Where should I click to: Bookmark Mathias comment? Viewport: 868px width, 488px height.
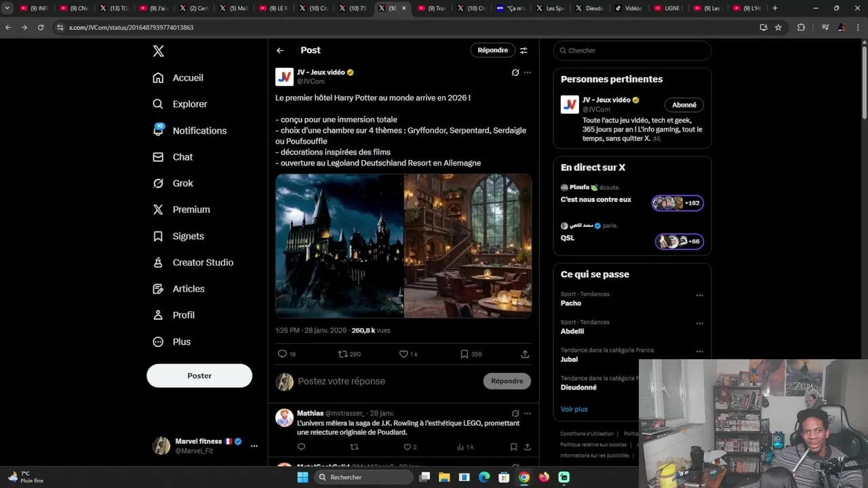point(513,447)
